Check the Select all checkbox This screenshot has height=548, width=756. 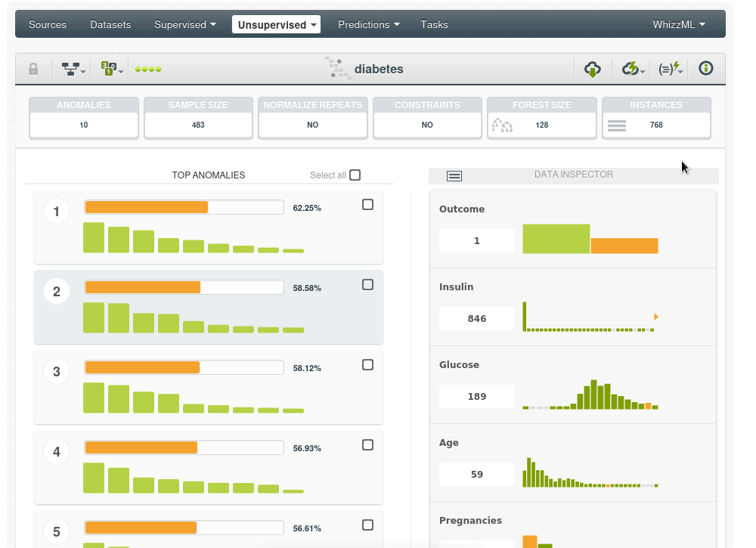[x=355, y=175]
